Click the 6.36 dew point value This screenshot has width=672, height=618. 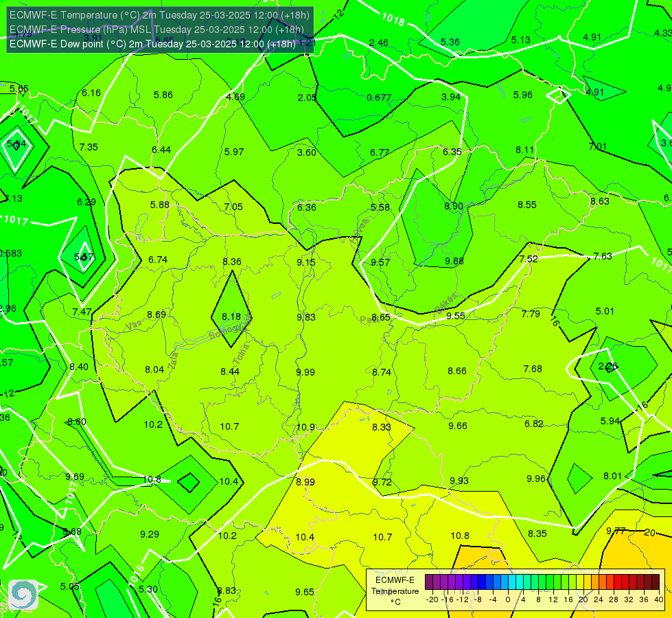[x=307, y=207]
